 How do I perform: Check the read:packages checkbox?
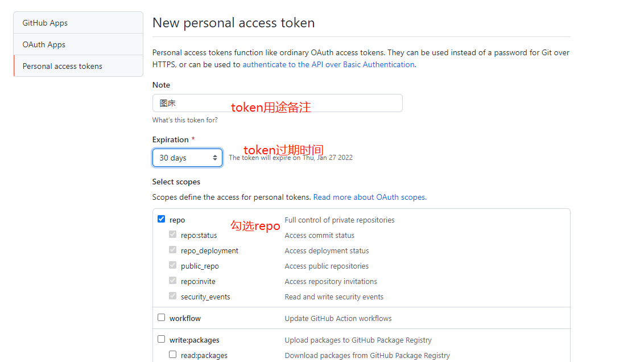click(x=172, y=355)
